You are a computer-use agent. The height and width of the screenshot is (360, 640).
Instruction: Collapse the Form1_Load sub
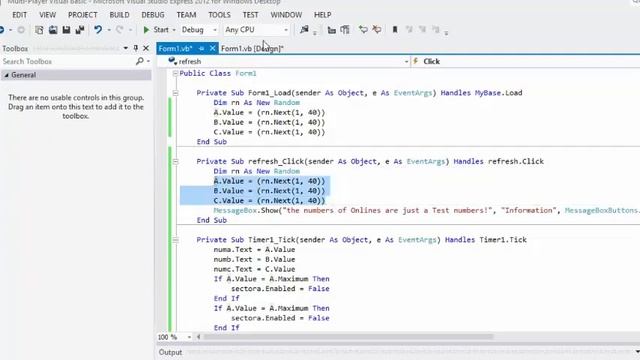click(x=175, y=93)
